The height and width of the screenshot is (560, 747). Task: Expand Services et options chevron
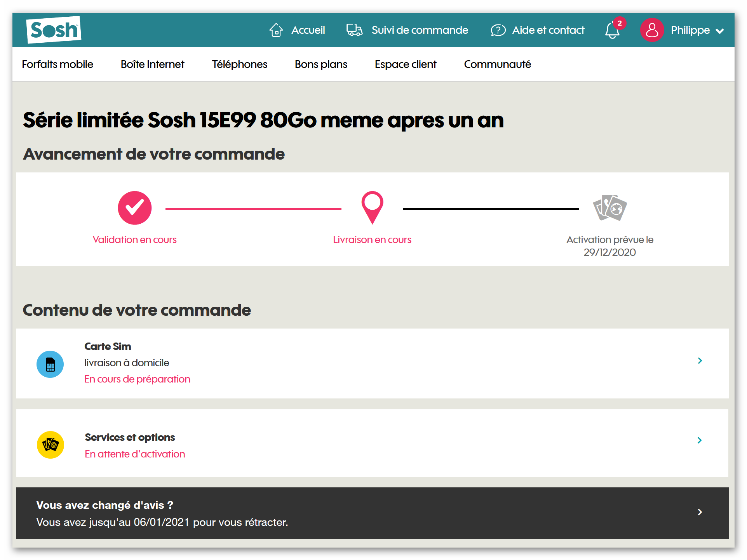[700, 440]
